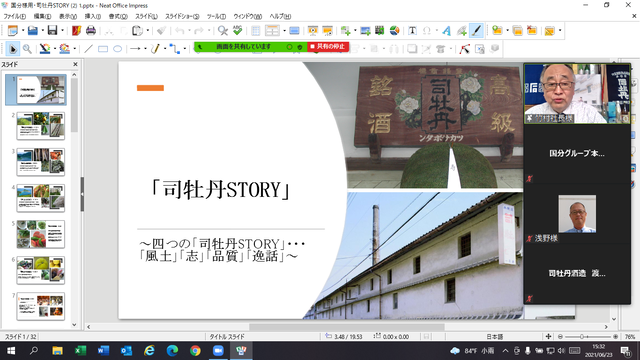Click the 76% zoom level text
640x360 pixels.
point(630,337)
